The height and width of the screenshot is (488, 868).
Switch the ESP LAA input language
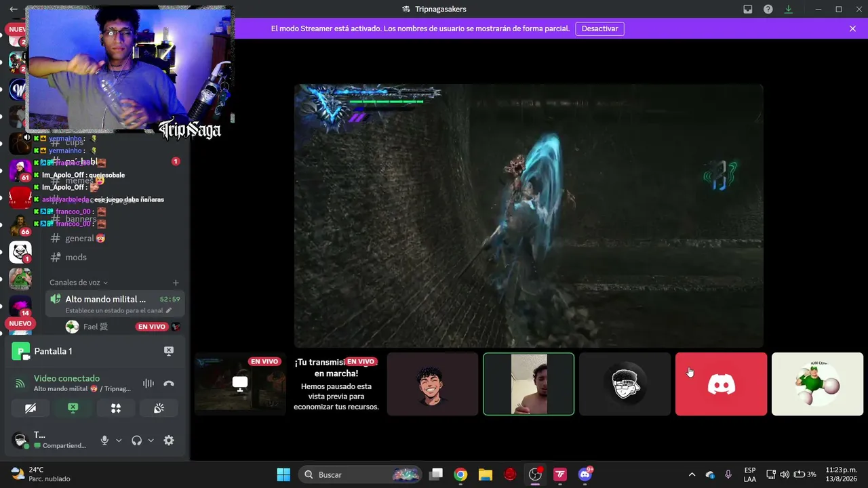click(x=750, y=474)
